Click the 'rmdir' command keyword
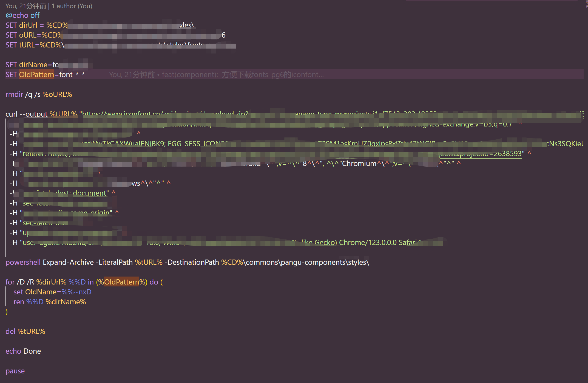Viewport: 588px width, 383px height. (14, 94)
